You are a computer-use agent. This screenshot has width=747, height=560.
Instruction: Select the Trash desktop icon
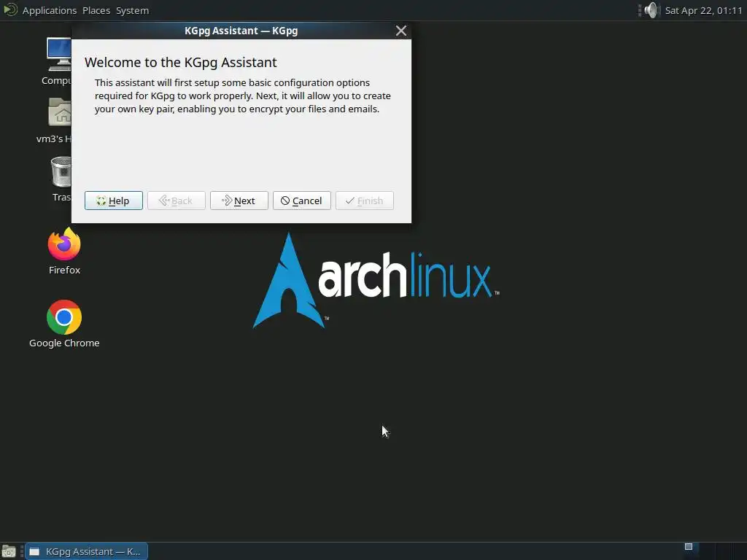(61, 179)
